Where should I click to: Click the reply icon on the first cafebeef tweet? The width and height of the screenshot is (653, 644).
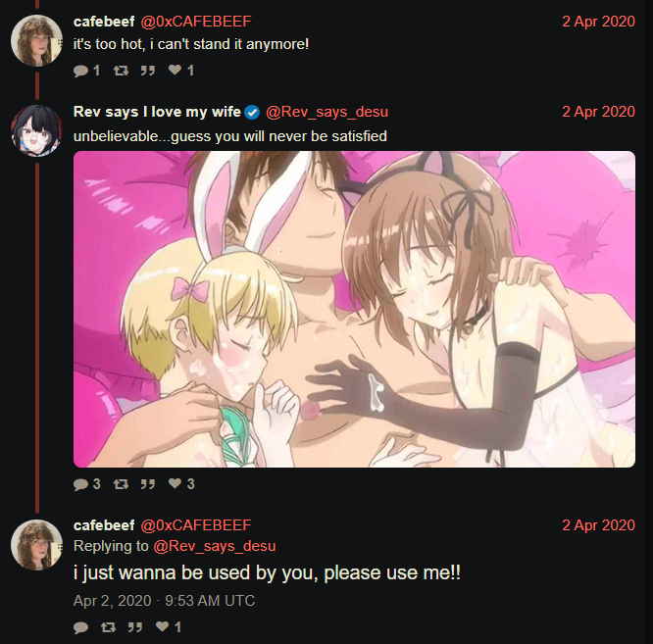(x=80, y=71)
